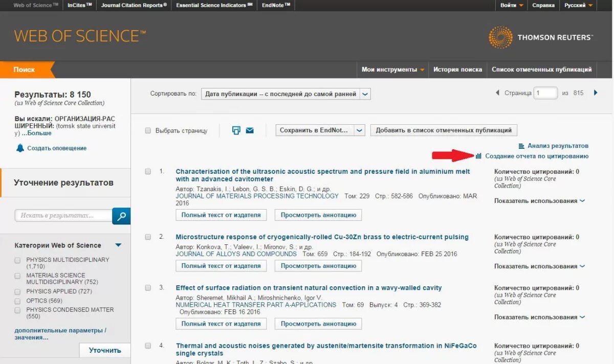The height and width of the screenshot is (364, 614).
Task: Click 'дополнительные параметры / значения' link
Action: pyautogui.click(x=60, y=334)
